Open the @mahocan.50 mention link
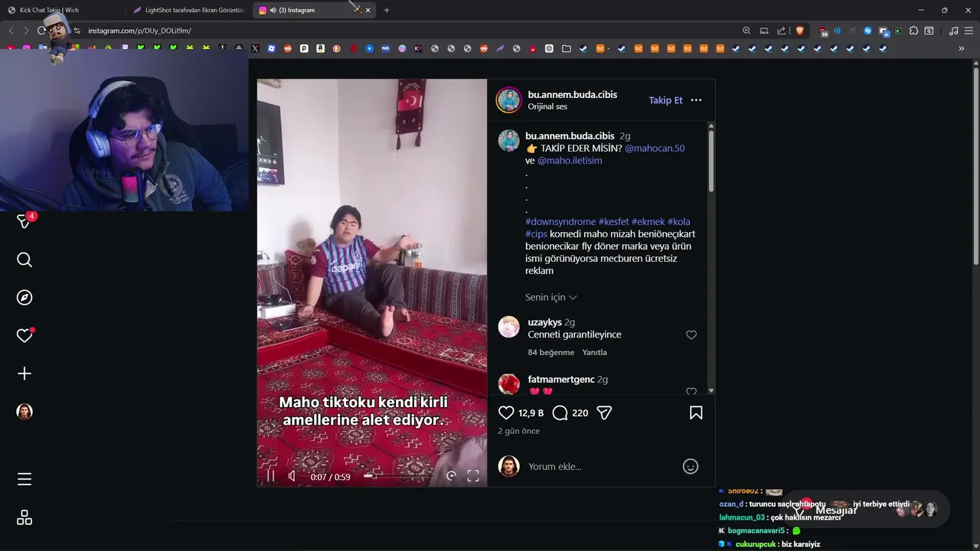Screen dimensions: 980x551 [x=655, y=148]
